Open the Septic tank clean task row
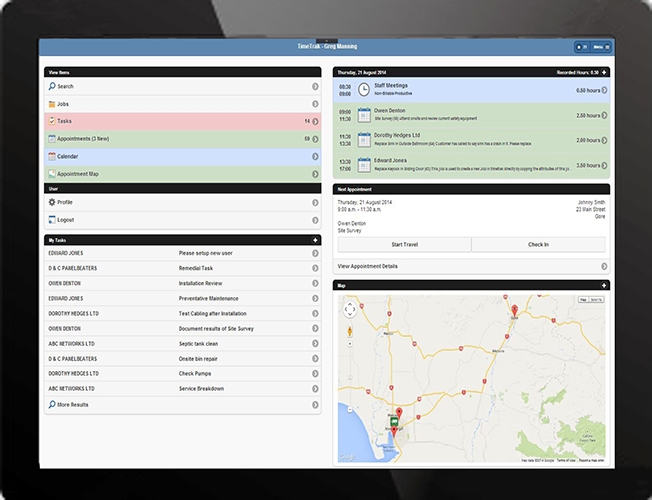Image resolution: width=652 pixels, height=500 pixels. click(x=182, y=343)
